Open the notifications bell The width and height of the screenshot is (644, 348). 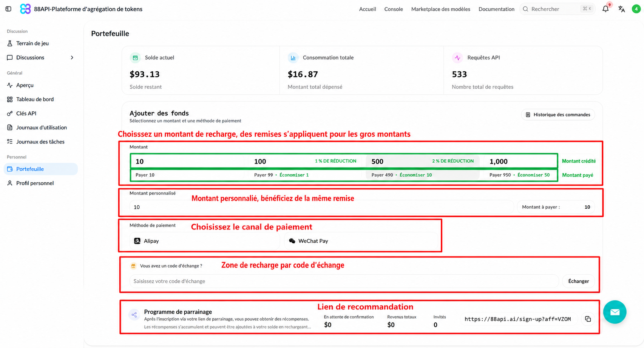point(605,9)
